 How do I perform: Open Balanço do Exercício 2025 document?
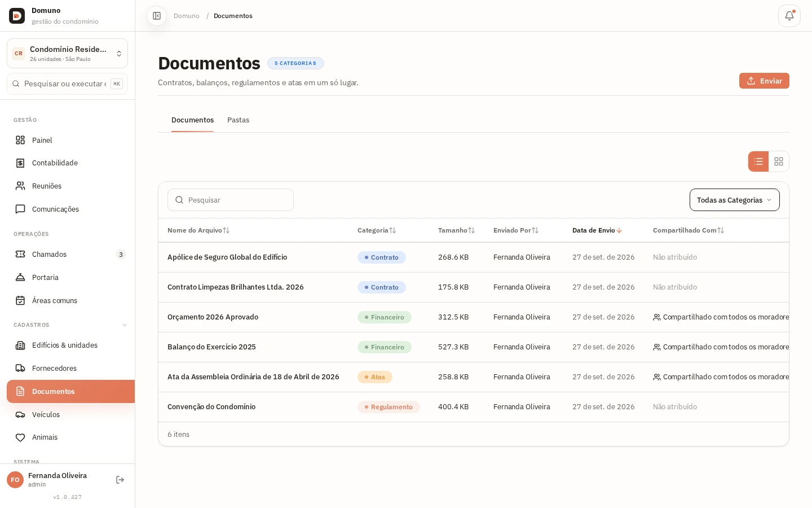pos(211,347)
